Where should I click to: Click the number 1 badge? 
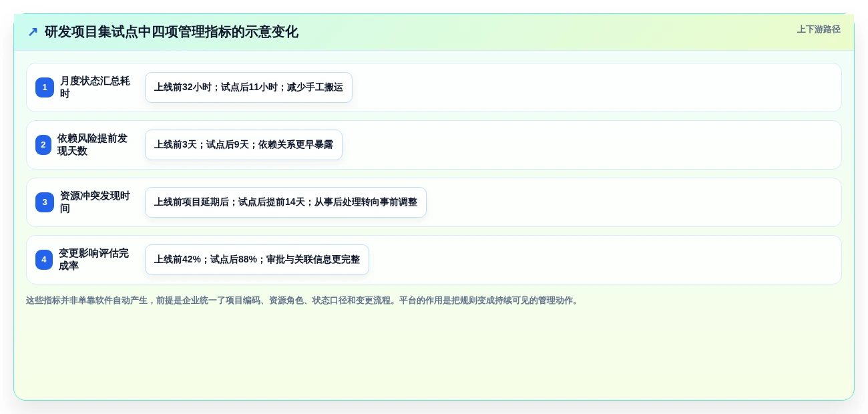click(45, 87)
